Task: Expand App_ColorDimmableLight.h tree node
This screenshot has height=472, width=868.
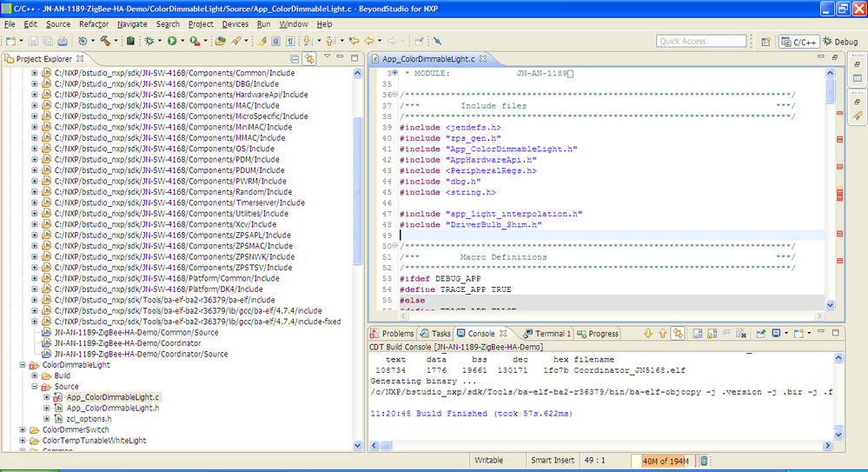Action: [47, 409]
